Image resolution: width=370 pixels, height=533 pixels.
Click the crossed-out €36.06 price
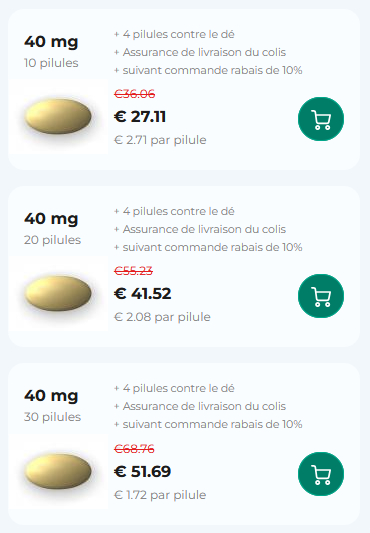point(135,94)
